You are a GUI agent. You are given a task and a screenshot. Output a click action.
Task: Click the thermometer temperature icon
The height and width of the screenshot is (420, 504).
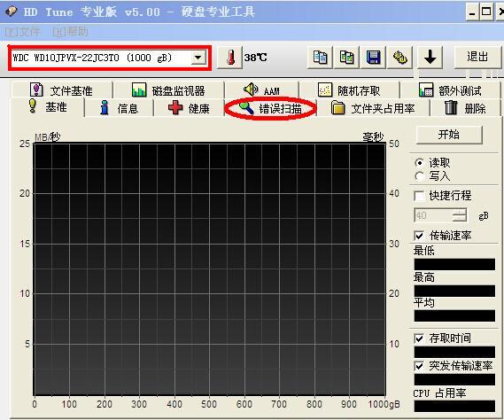click(x=229, y=58)
